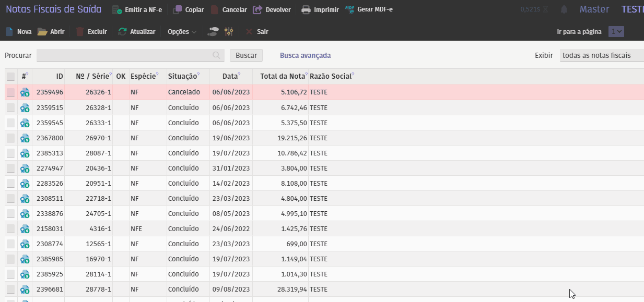Check the box for invoice ID 2359496

pos(10,92)
